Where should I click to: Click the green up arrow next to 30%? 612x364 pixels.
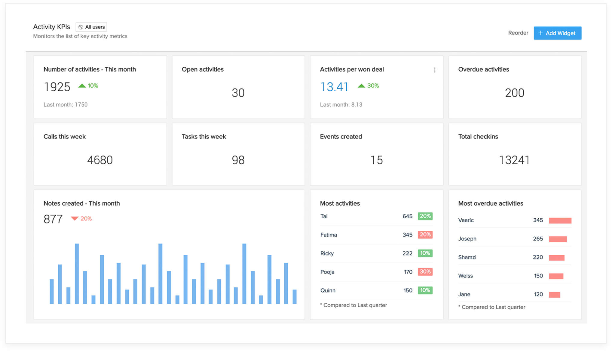coord(361,86)
